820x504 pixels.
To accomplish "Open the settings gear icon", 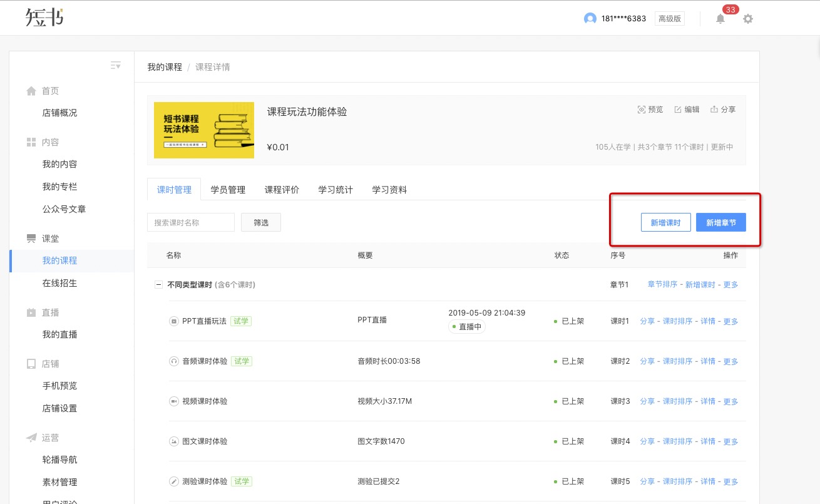I will coord(748,19).
